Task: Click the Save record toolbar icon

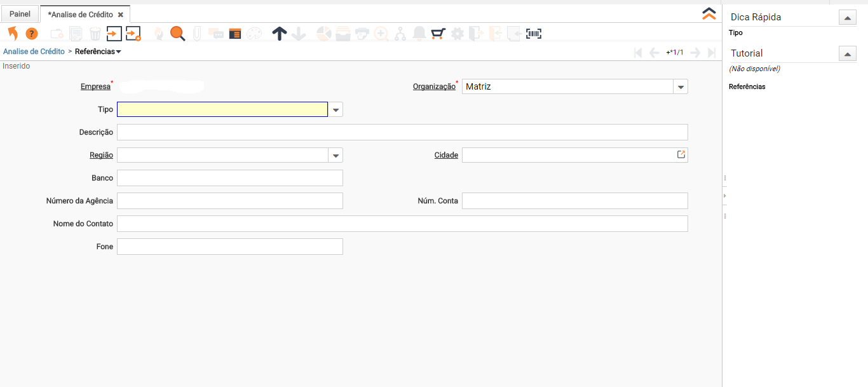Action: 114,34
